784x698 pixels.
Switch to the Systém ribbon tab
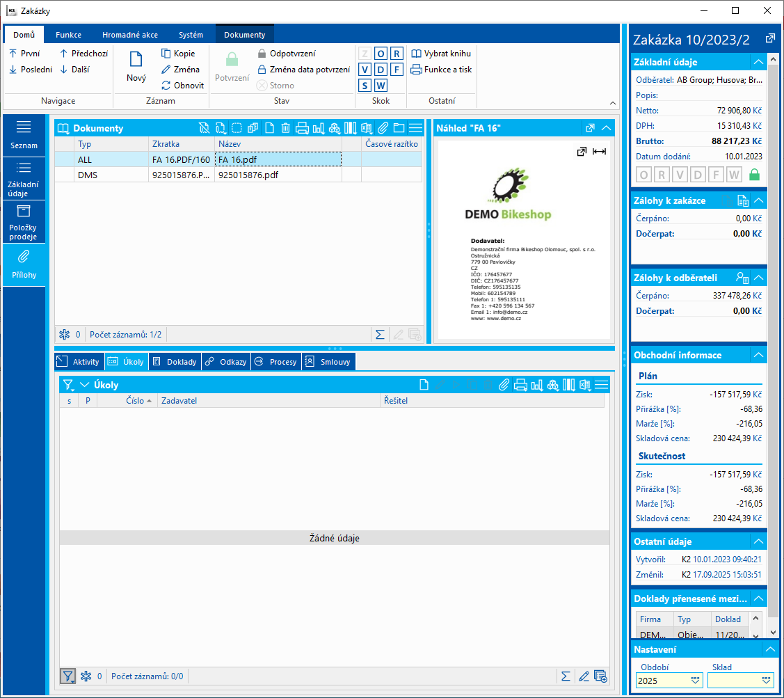(191, 35)
